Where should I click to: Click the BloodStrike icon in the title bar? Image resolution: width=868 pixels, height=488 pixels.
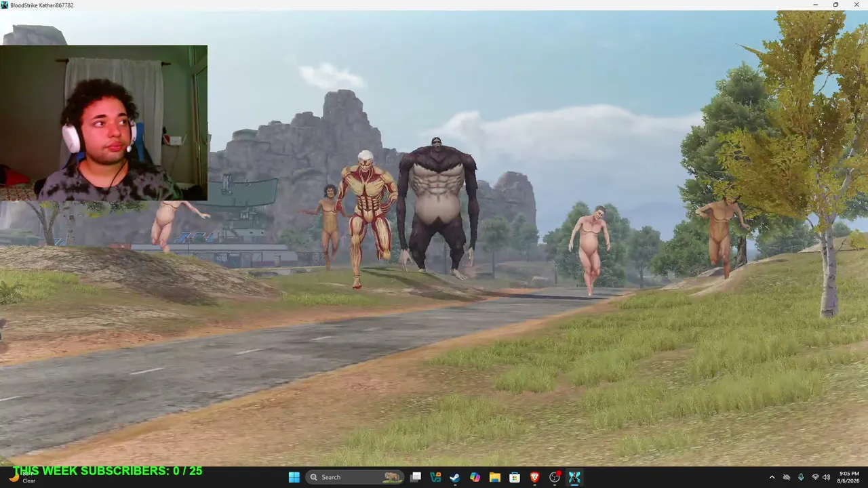(5, 5)
